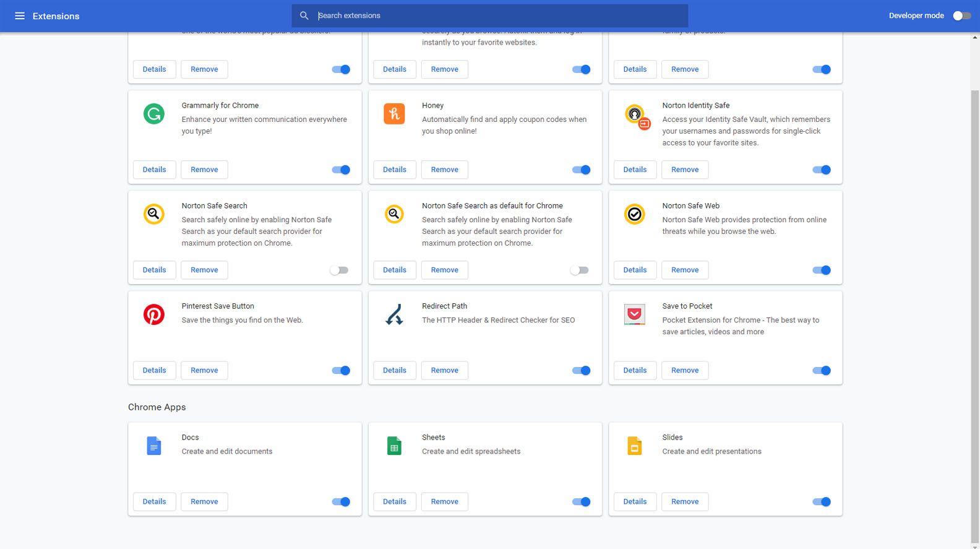Remove the Norton Safe Search extension

(x=204, y=270)
